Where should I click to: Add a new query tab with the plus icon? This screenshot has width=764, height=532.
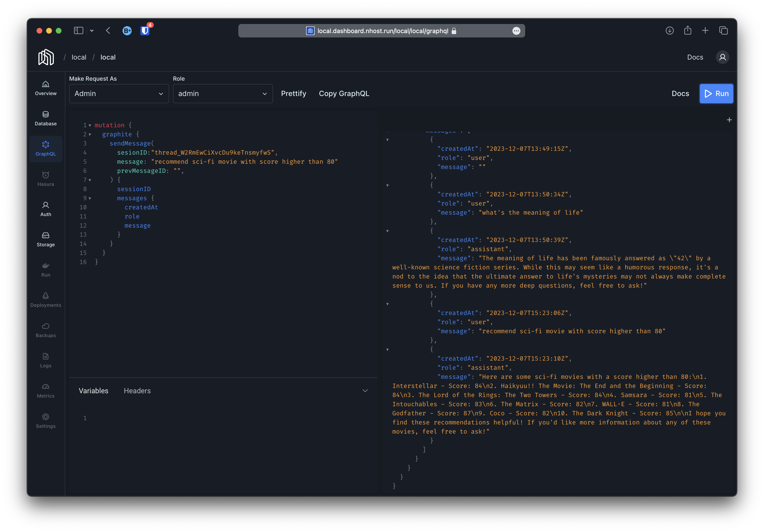coord(729,120)
